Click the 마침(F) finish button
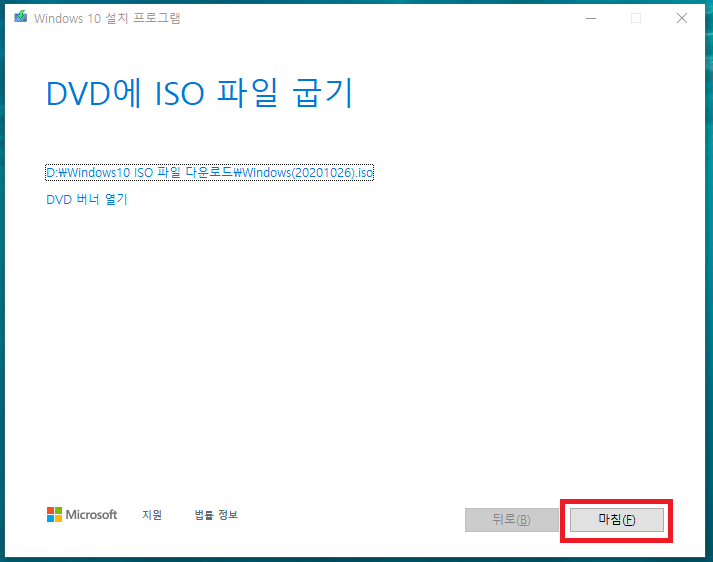This screenshot has height=562, width=713. [x=617, y=520]
